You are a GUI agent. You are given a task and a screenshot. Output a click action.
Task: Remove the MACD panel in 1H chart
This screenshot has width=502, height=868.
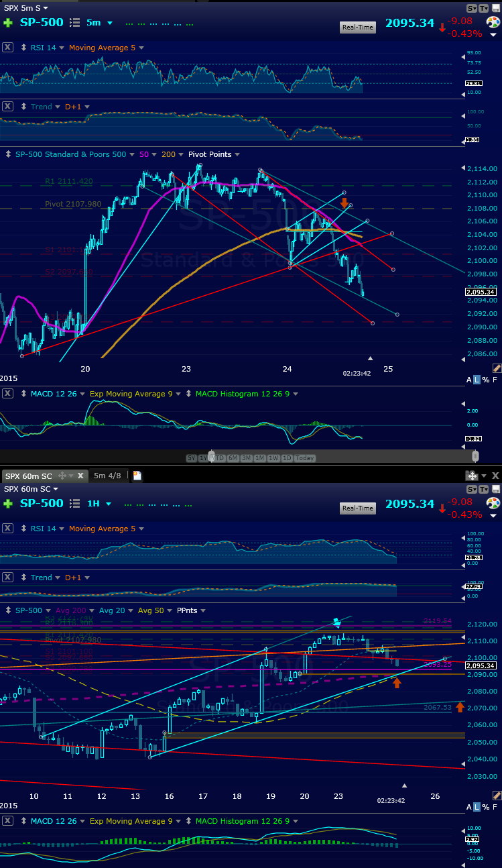pos(7,821)
